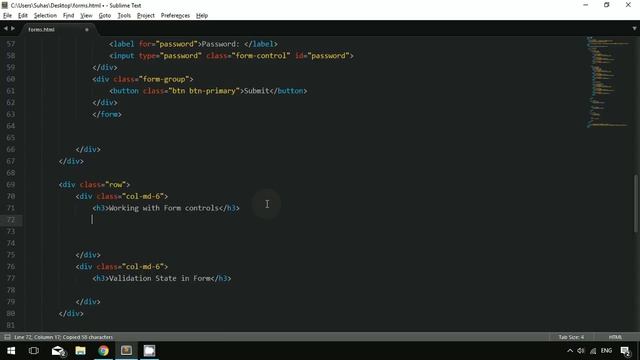Place cursor on line number 57

(11, 44)
